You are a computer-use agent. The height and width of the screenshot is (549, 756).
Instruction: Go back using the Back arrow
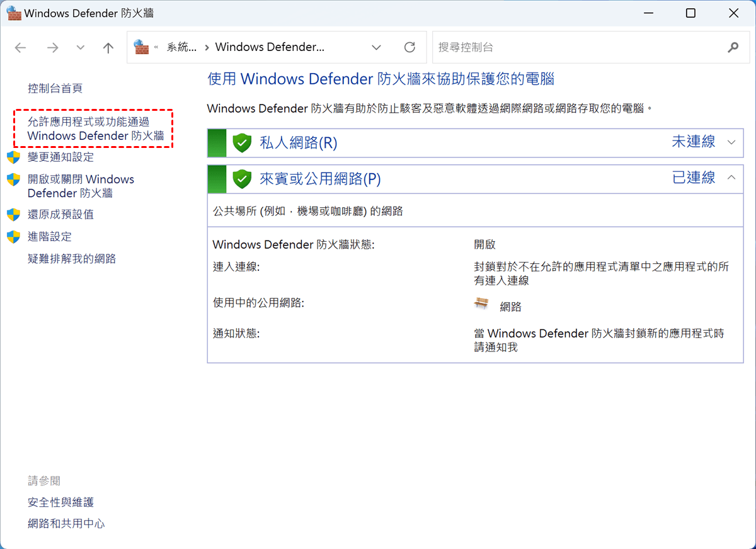[21, 48]
